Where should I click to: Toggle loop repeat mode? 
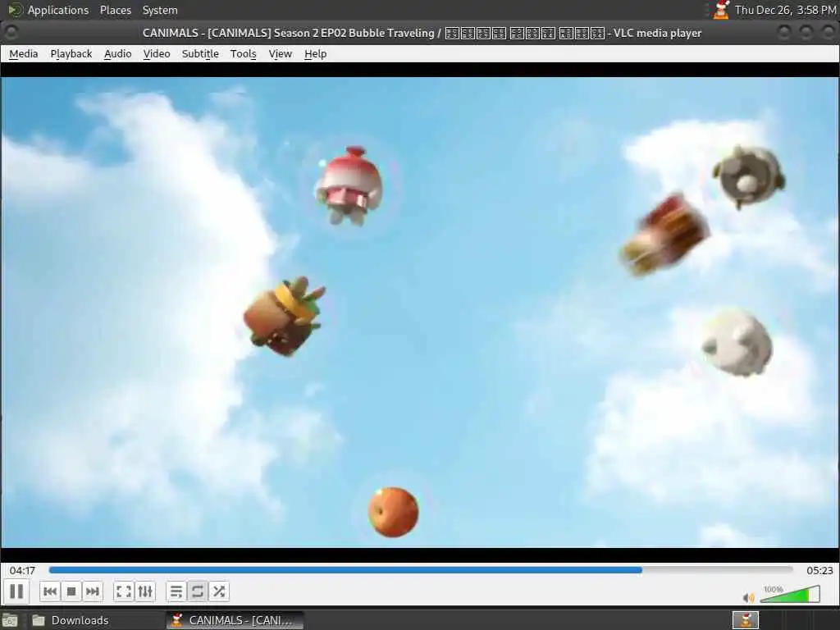pos(197,591)
